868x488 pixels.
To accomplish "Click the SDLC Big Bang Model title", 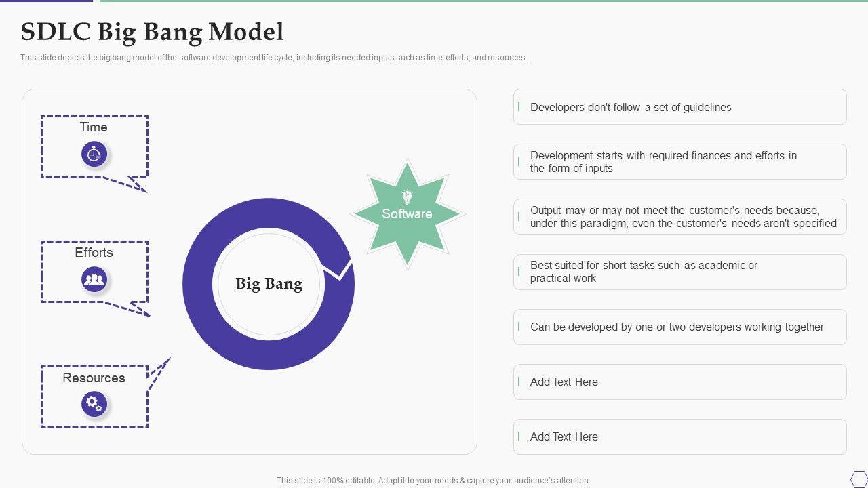I will tap(152, 32).
